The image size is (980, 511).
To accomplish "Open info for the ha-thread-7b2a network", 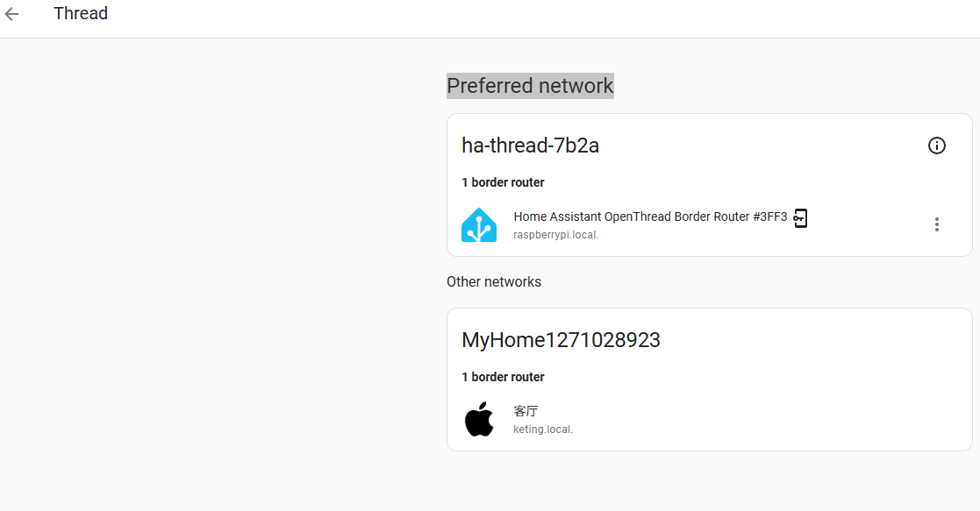I will [936, 145].
